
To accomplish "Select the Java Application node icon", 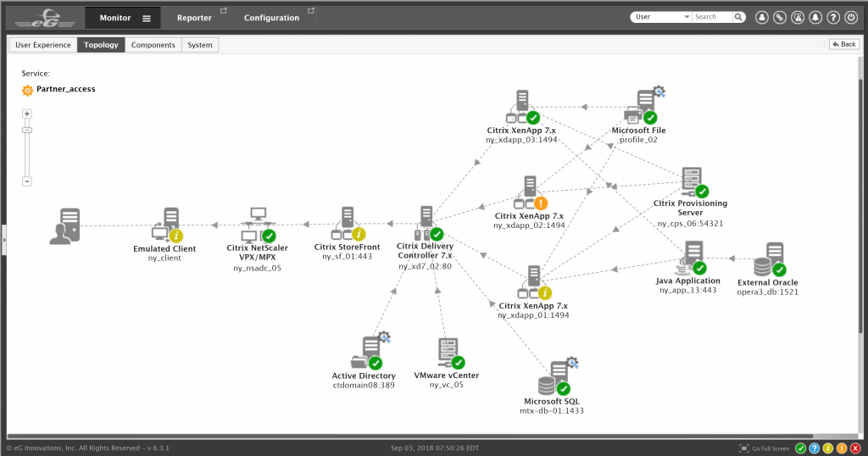I will [x=691, y=258].
